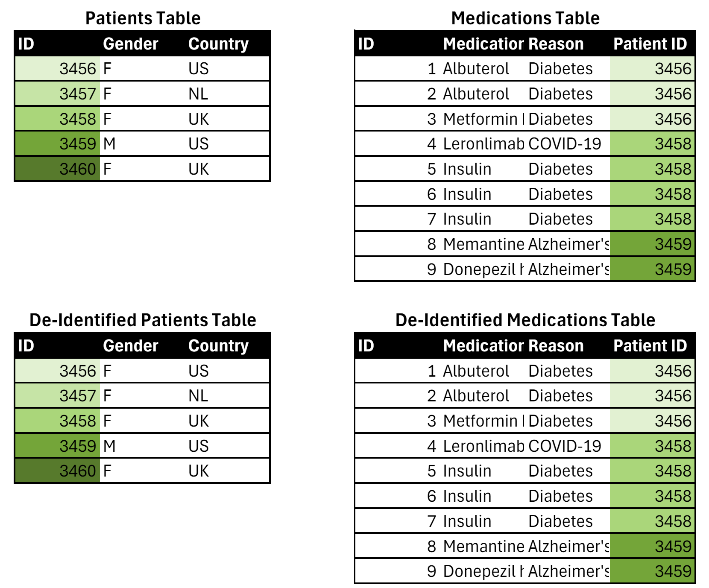709x588 pixels.
Task: Click Patient ID header in De-Identified Medications Table
Action: [650, 346]
